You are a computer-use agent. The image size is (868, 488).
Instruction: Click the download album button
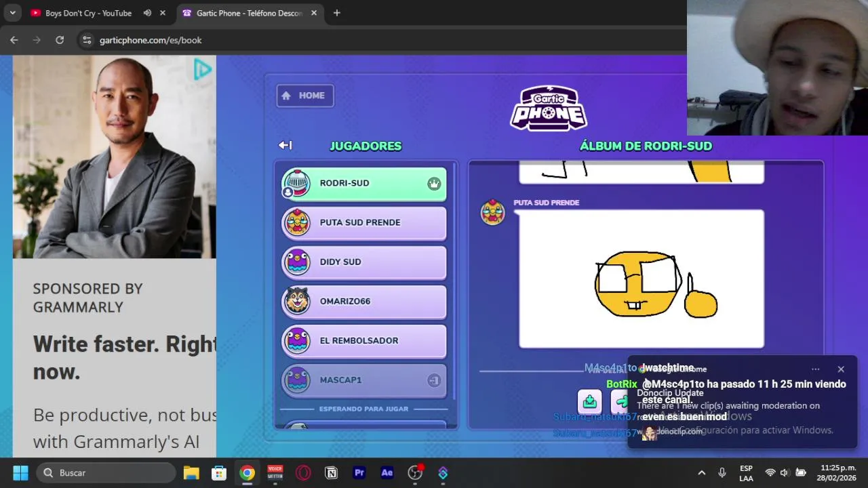590,401
